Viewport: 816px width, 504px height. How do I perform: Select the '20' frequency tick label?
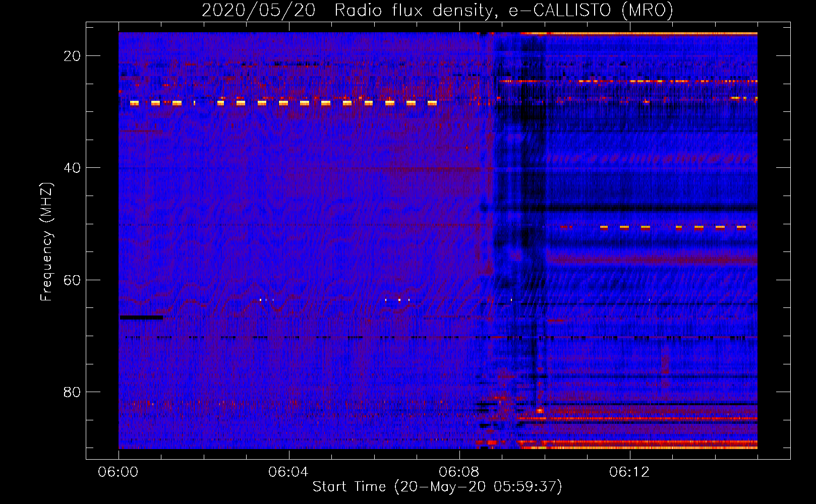click(72, 56)
